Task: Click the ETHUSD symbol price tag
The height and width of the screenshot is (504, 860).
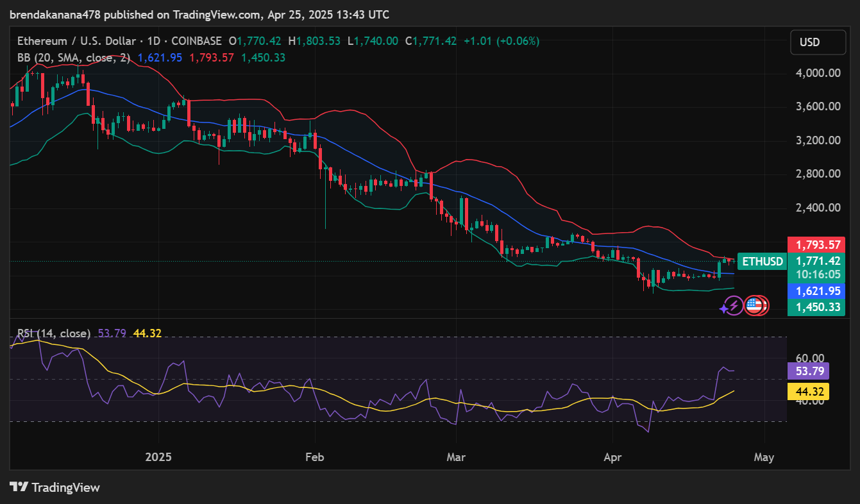Action: [x=762, y=261]
